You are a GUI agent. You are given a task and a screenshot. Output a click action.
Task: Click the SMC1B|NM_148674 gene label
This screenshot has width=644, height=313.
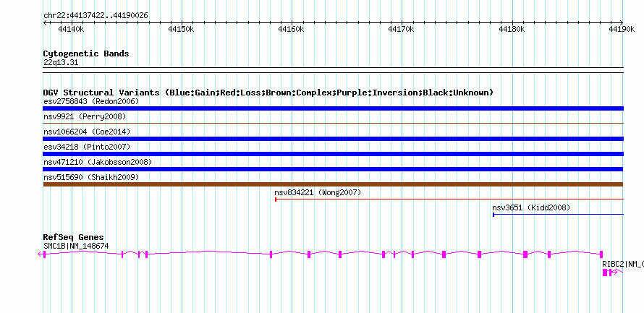click(x=76, y=246)
